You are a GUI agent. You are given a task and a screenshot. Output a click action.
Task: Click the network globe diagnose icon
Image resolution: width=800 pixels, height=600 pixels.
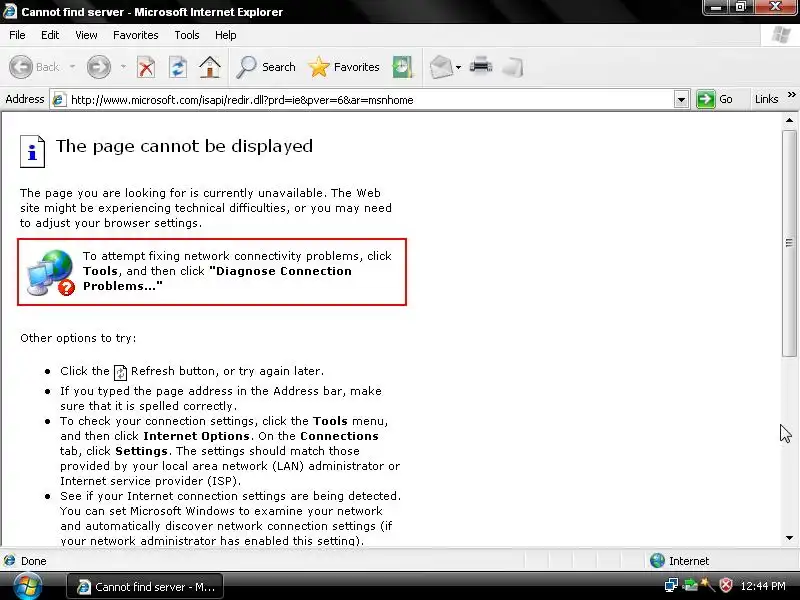pos(51,272)
